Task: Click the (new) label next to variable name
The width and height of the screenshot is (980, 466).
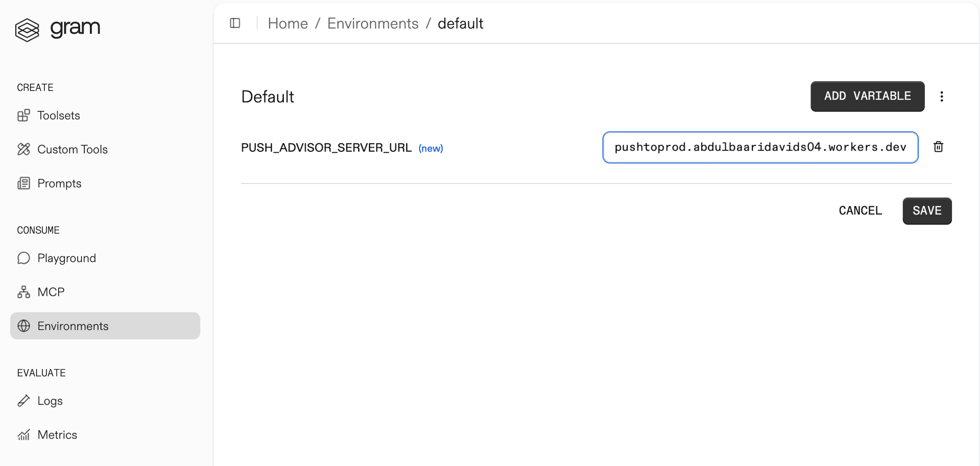Action: pos(431,148)
